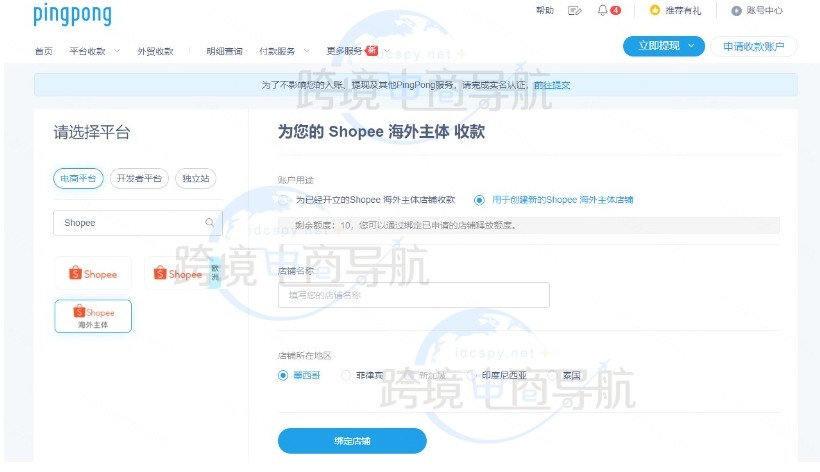Expand the 付款服务 dropdown chevron
This screenshot has width=820, height=472.
(x=307, y=51)
